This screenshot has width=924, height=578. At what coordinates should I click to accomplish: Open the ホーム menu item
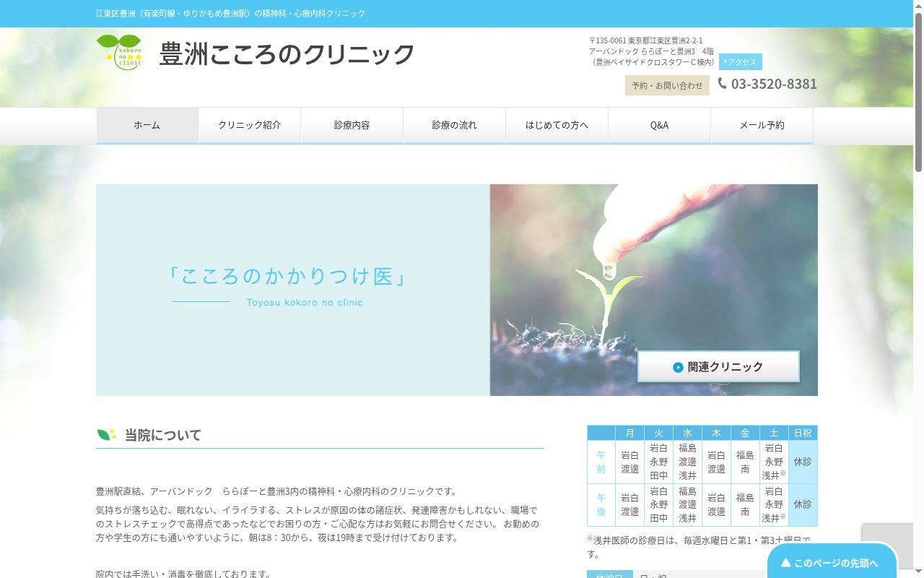pos(147,125)
